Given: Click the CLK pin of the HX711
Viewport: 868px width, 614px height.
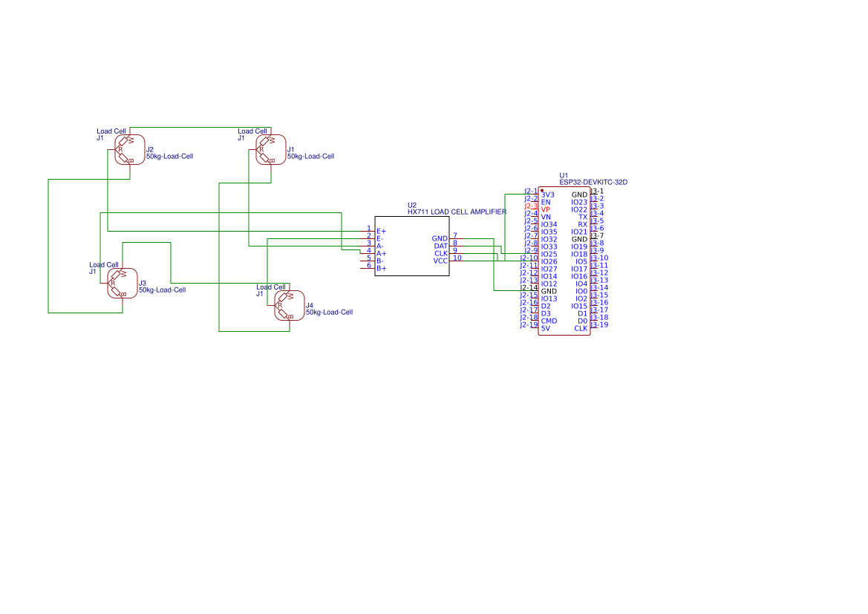Looking at the screenshot, I should tap(441, 252).
